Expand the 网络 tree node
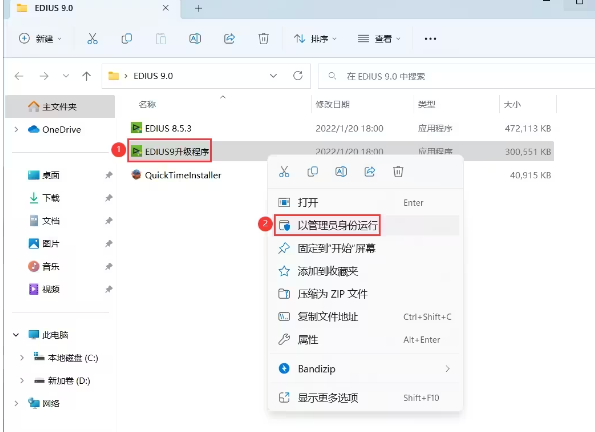The image size is (595, 432). pos(16,403)
